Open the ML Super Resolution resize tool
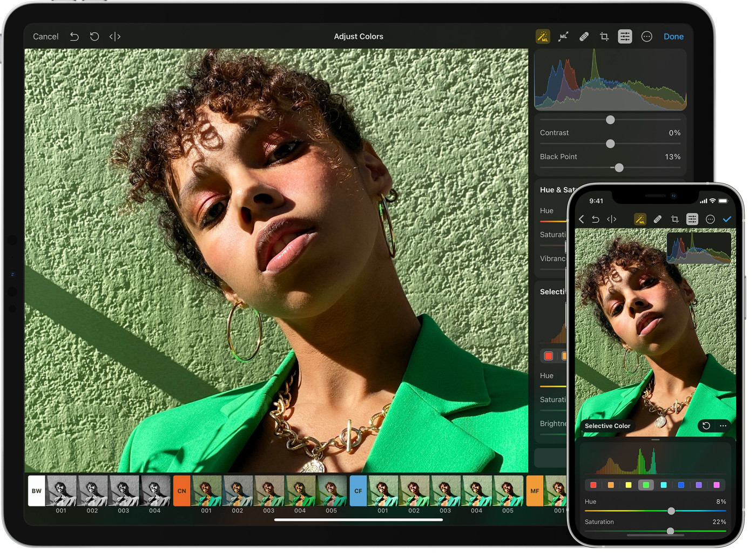The height and width of the screenshot is (557, 756). (563, 36)
